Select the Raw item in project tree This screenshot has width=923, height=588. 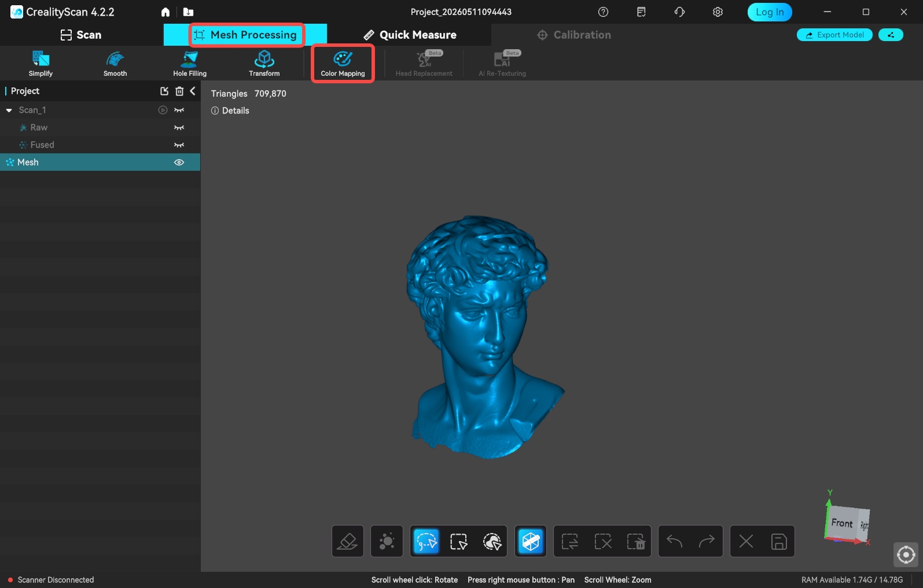(x=100, y=127)
